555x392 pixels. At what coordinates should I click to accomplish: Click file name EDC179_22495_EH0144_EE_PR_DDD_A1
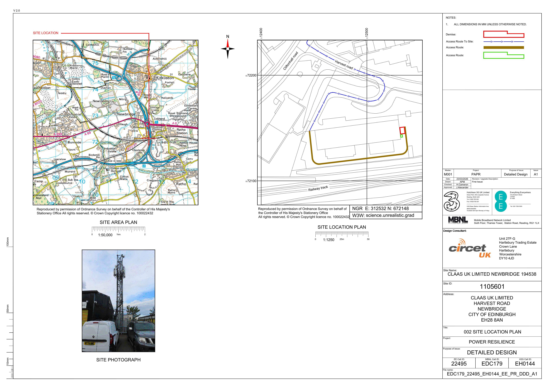click(492, 374)
